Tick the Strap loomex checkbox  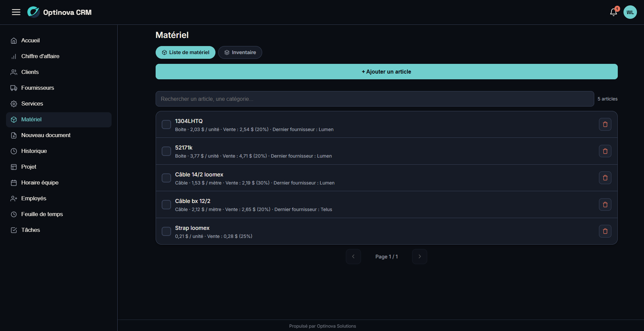coord(166,231)
